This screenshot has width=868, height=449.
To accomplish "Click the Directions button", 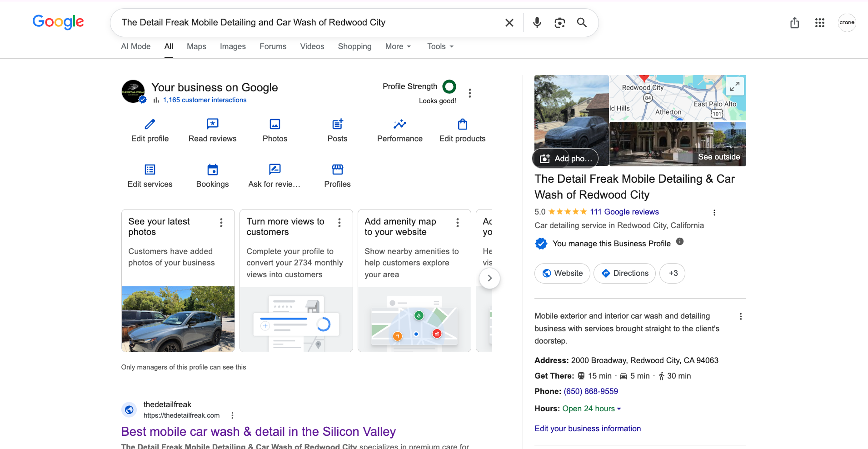I will coord(624,273).
